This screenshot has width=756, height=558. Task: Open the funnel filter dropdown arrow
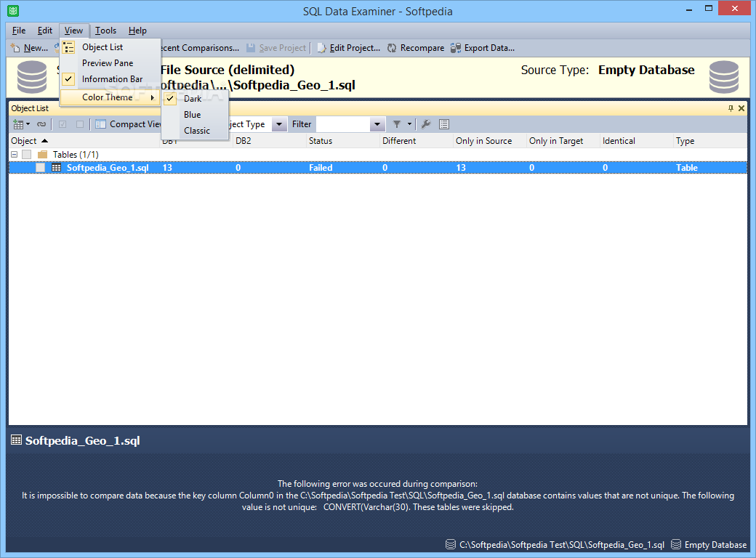click(x=409, y=124)
